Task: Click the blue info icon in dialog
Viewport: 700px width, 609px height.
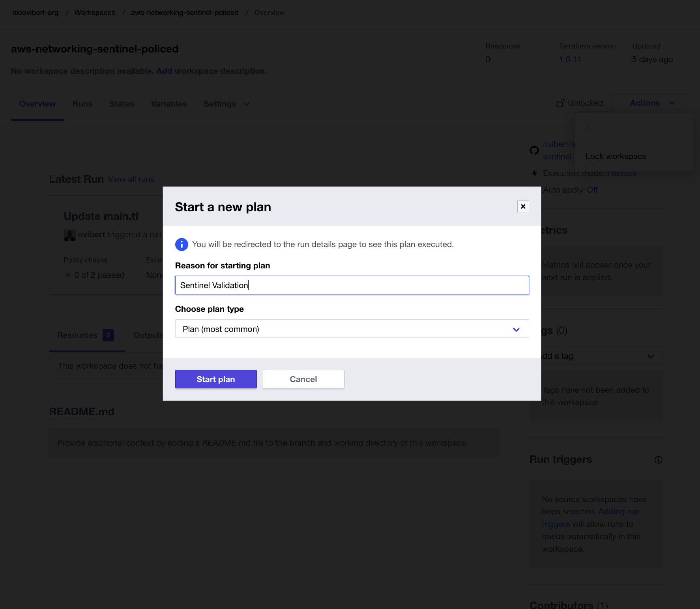Action: tap(182, 244)
